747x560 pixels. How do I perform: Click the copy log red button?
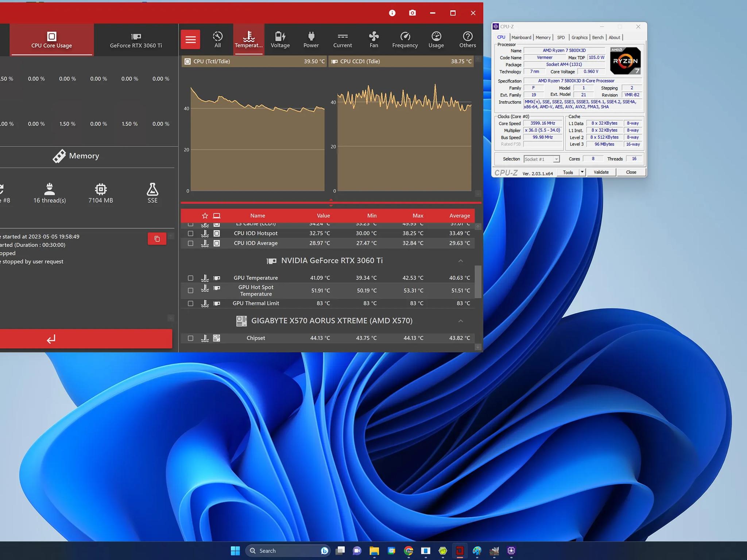(x=157, y=239)
